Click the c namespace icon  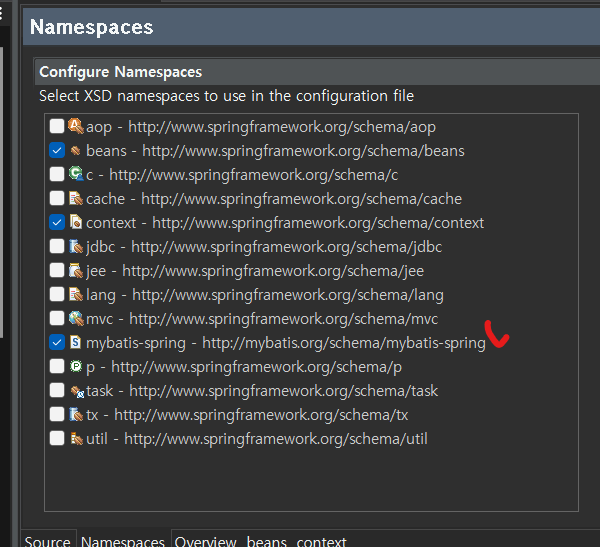click(76, 174)
